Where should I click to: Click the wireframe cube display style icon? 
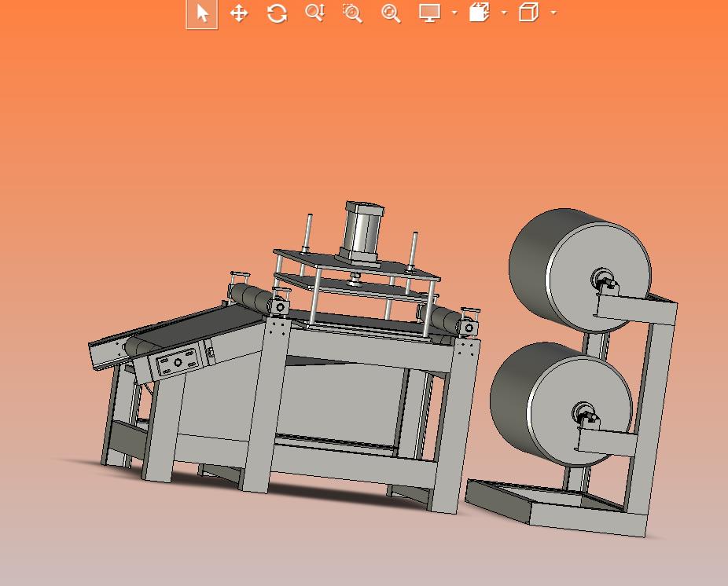pos(528,13)
